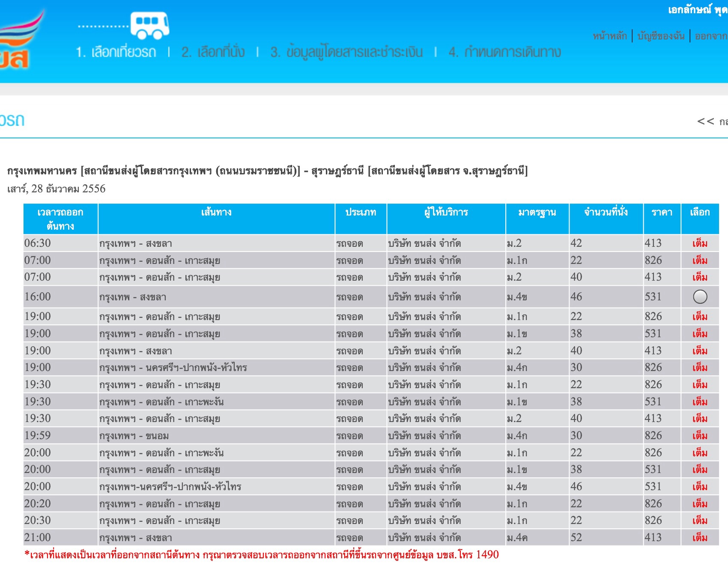Click เต็ม on the 06:30 สงขลา row

700,243
